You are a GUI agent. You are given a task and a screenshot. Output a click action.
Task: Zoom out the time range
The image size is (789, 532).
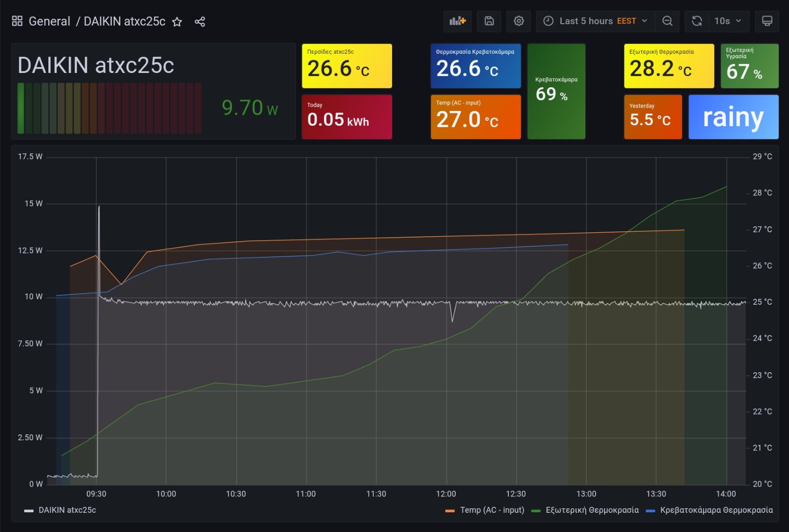tap(667, 21)
